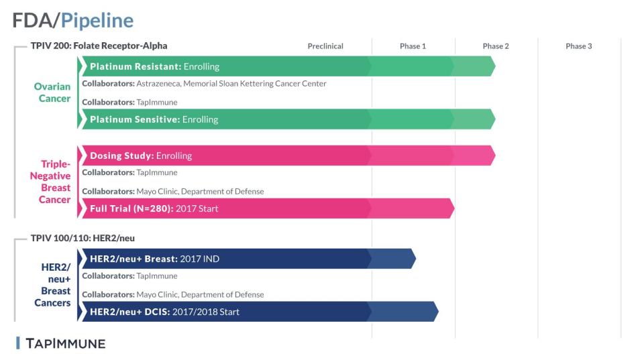Click the chevron arrow on Dosing Study bar
This screenshot has width=644, height=362.
tap(83, 156)
